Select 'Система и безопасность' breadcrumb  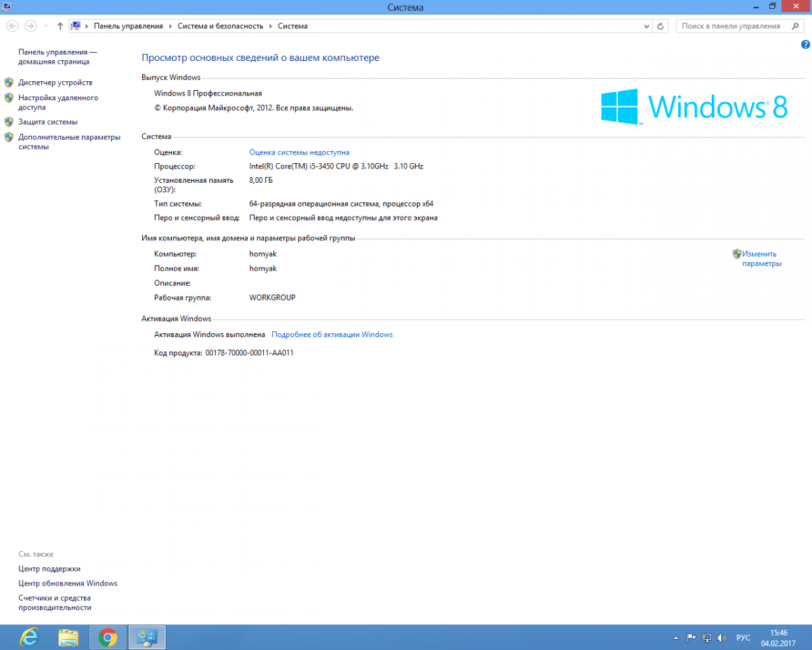point(220,26)
